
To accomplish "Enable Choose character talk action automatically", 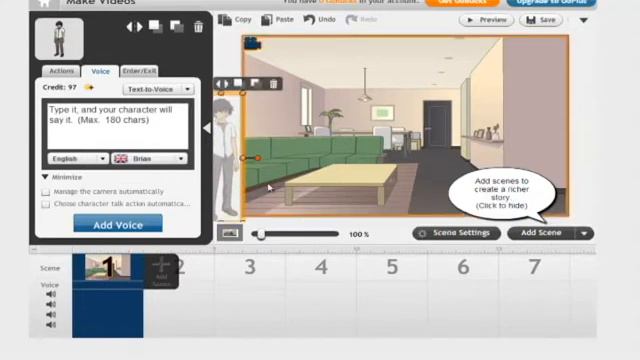I will 46,204.
